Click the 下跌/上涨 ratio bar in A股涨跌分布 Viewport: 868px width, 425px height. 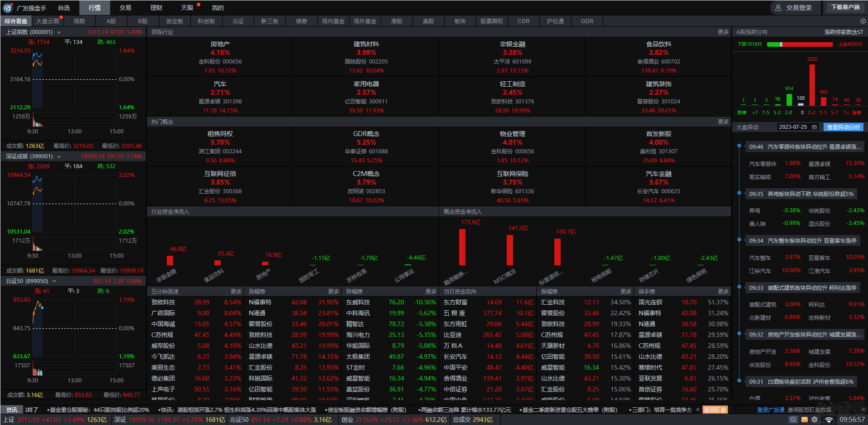point(800,44)
